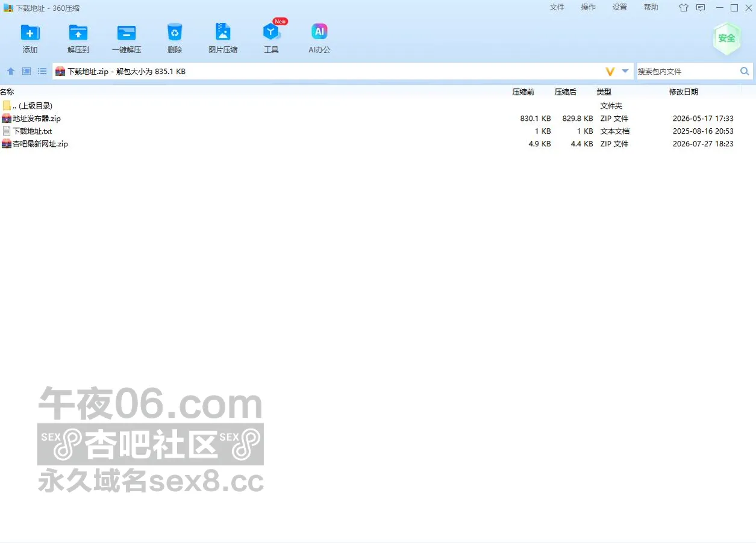Screen dimensions: 756x543
Task: Open the 文件 menu
Action: tap(557, 7)
